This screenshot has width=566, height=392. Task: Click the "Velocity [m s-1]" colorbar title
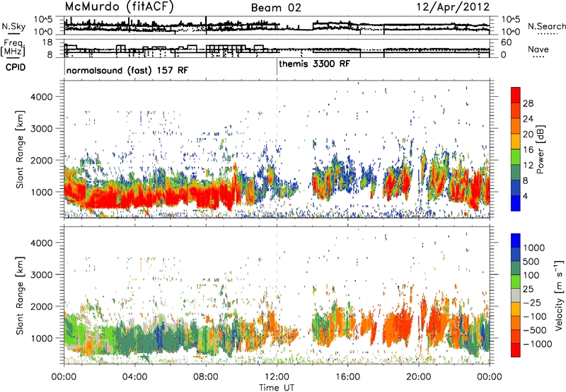coord(559,295)
